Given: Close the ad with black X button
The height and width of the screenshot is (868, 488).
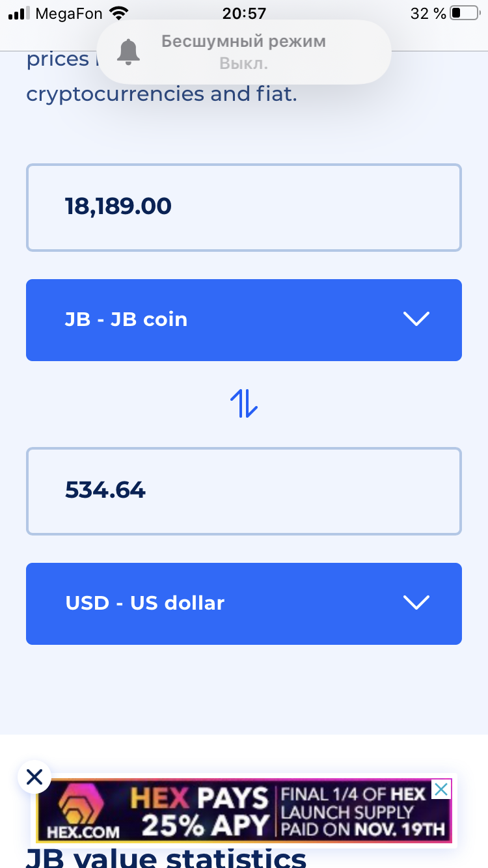Looking at the screenshot, I should coord(34,776).
